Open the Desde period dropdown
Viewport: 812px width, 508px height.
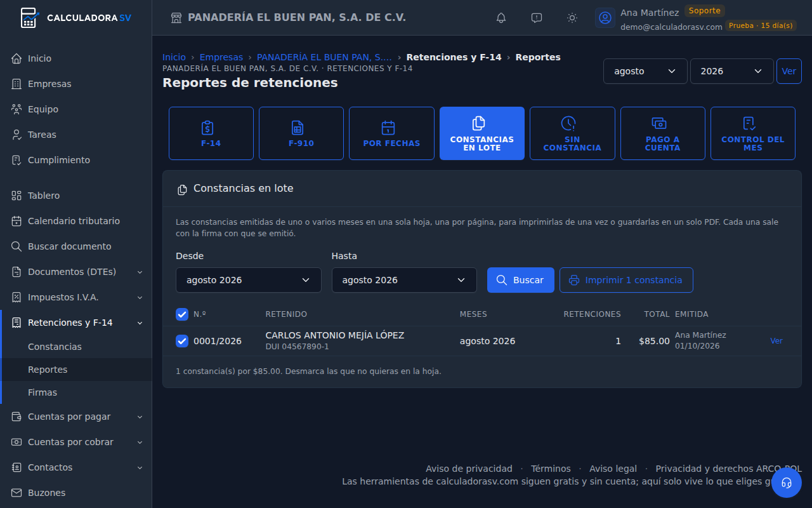[x=249, y=280]
